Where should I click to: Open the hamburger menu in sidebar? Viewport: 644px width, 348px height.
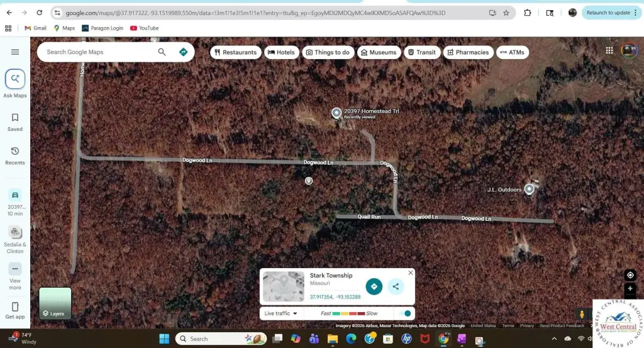tap(15, 52)
